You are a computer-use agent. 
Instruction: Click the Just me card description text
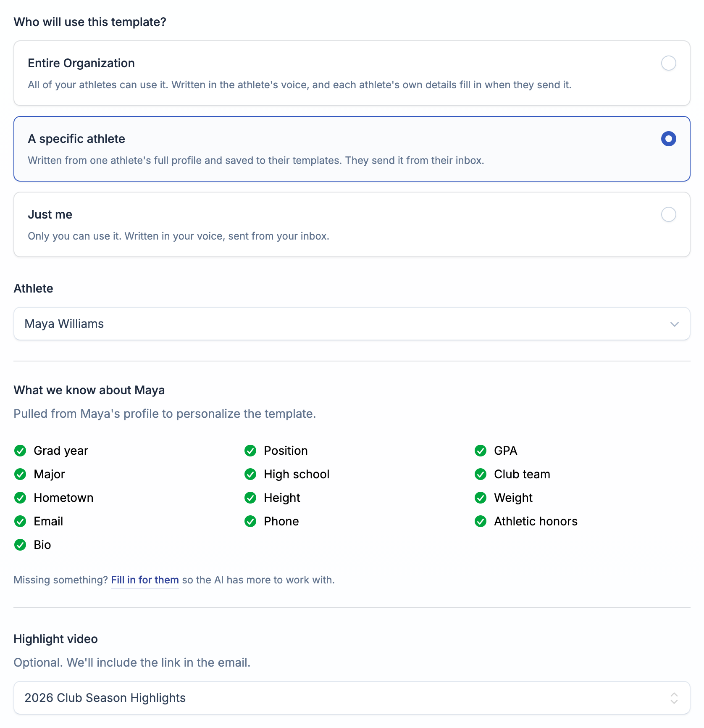[179, 236]
